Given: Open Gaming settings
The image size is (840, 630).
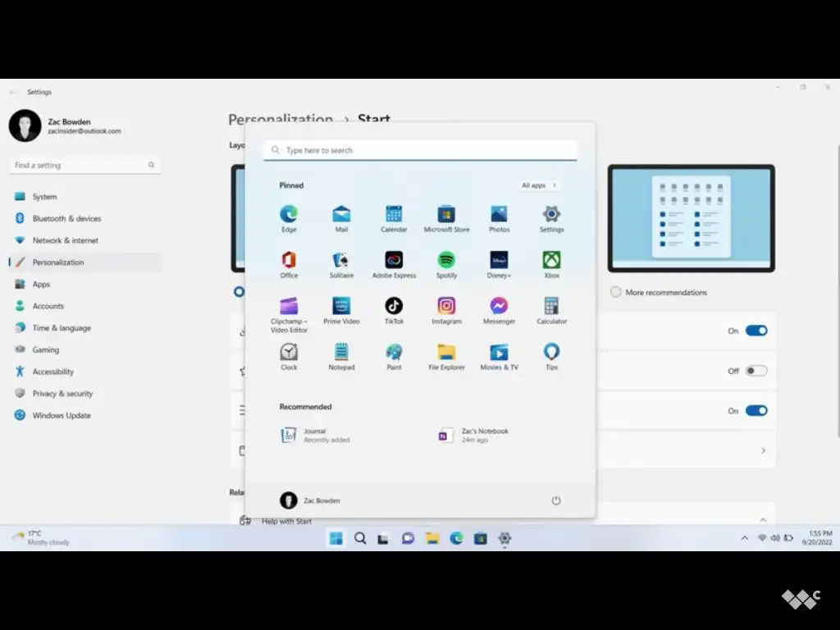Looking at the screenshot, I should coord(85,349).
